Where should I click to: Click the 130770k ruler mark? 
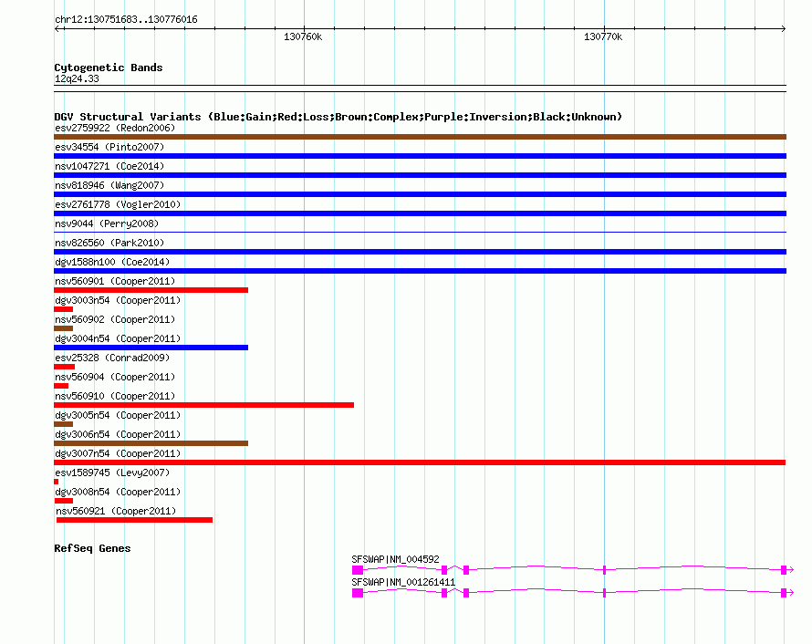click(603, 36)
